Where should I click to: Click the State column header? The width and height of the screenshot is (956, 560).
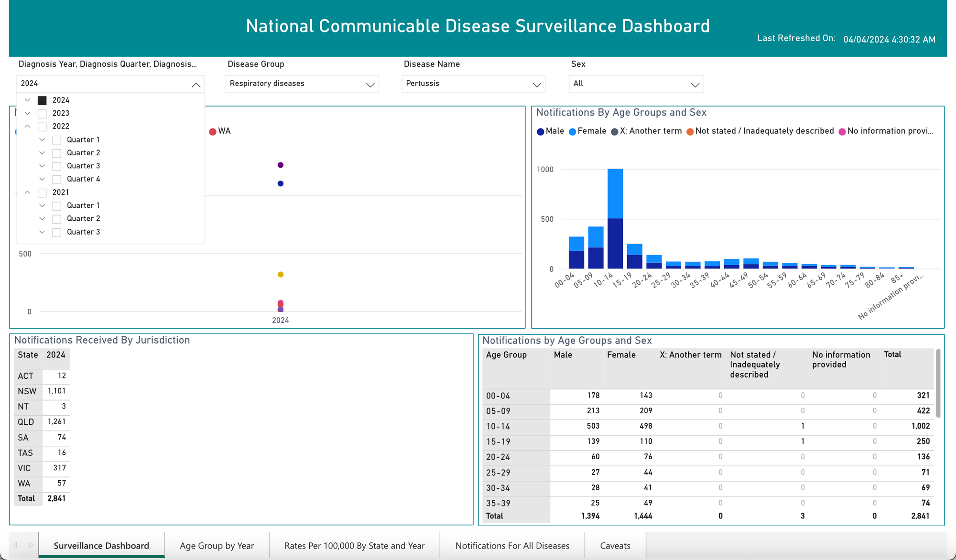coord(28,355)
